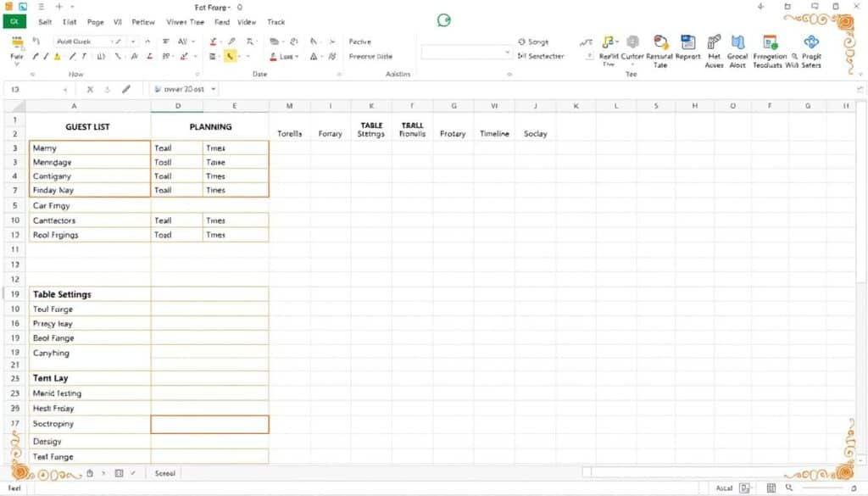Image resolution: width=868 pixels, height=496 pixels.
Task: Open the Selt menu tab
Action: click(45, 22)
